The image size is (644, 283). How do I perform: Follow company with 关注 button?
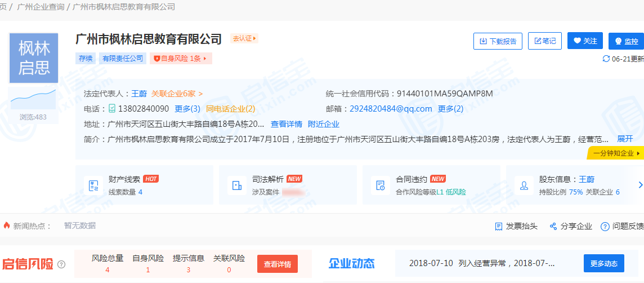coord(585,41)
